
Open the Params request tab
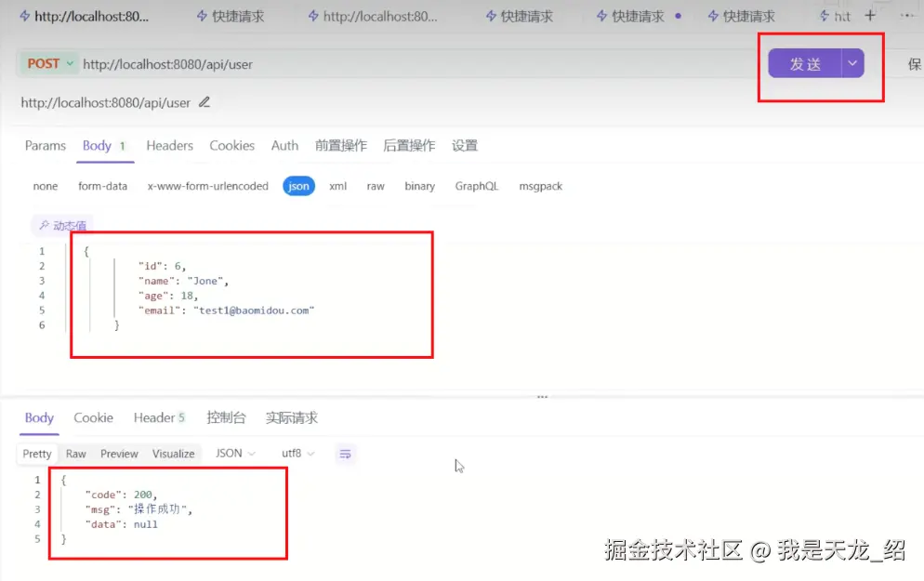46,146
